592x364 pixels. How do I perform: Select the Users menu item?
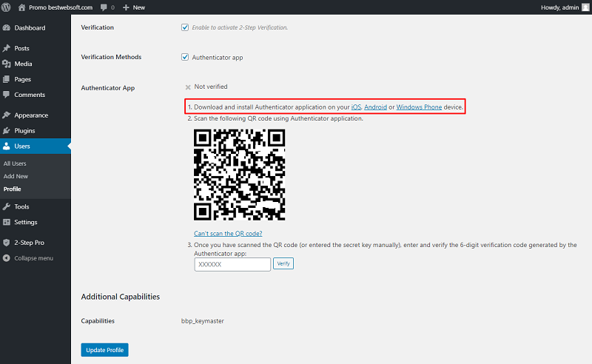click(36, 146)
